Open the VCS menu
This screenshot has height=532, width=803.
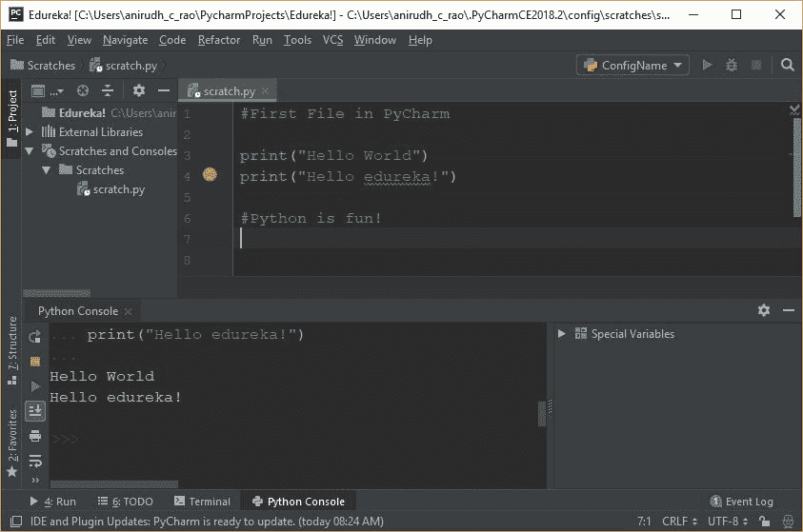click(x=332, y=40)
